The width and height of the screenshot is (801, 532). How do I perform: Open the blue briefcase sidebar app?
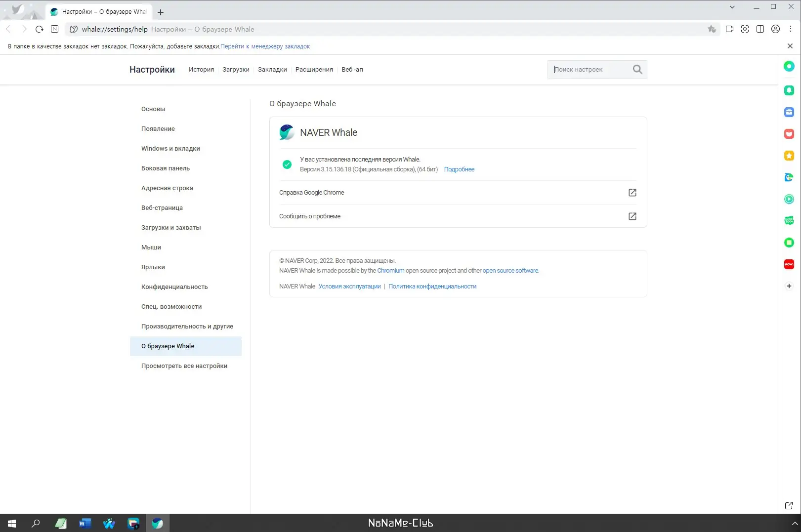[x=789, y=112]
